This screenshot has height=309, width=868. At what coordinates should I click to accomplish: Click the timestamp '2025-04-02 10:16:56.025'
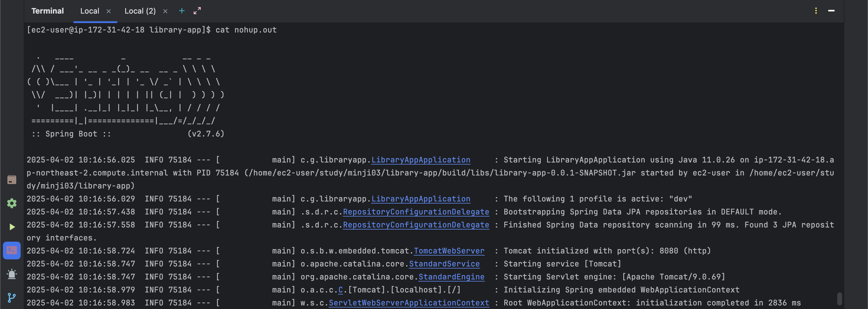pos(81,160)
